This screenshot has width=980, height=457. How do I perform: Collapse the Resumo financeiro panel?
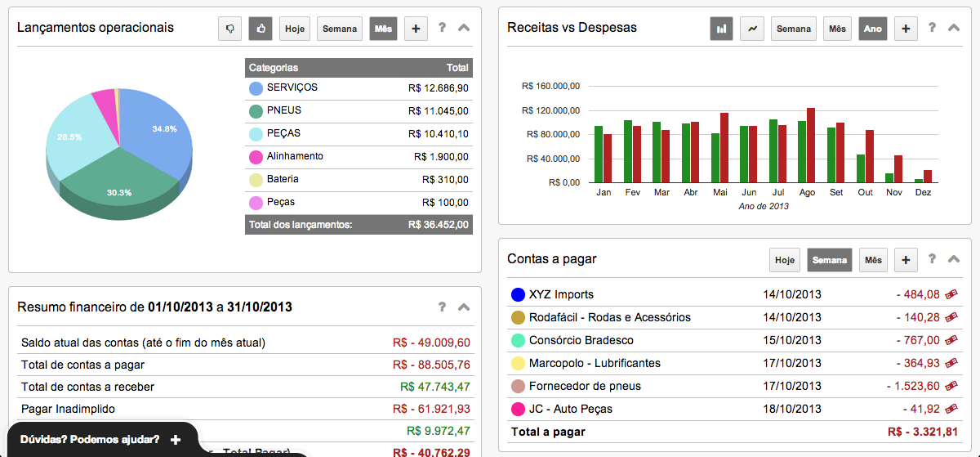click(464, 307)
